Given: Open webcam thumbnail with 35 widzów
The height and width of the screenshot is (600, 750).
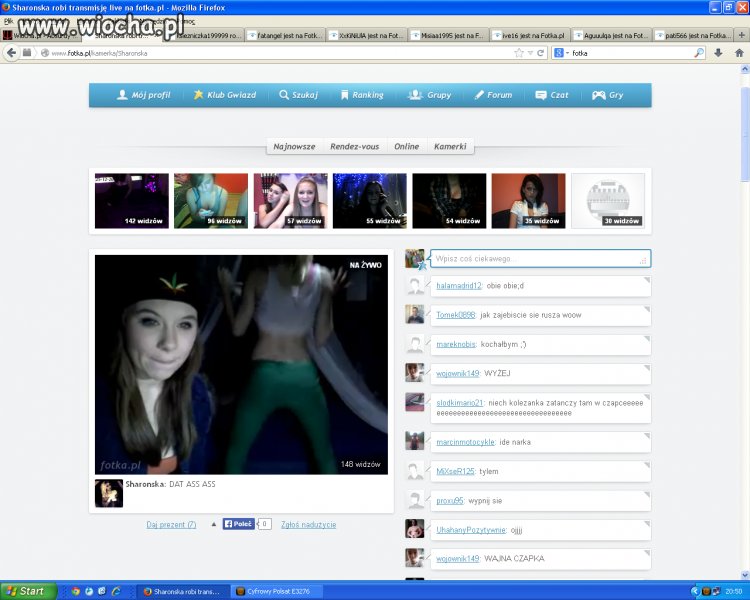Looking at the screenshot, I should [529, 200].
